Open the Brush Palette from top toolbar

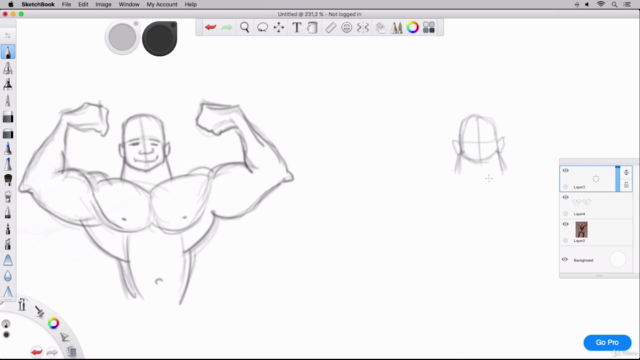(396, 27)
